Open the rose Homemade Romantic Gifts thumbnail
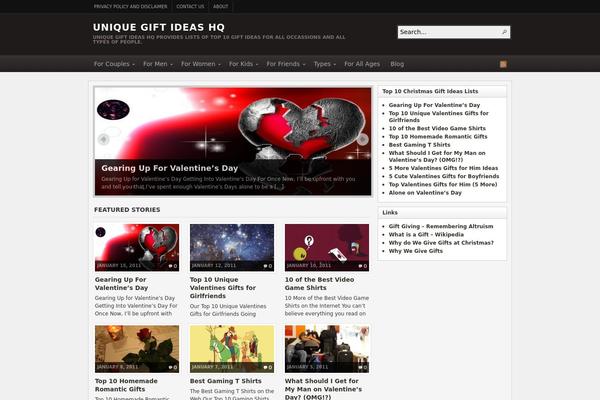The height and width of the screenshot is (400, 600). (x=137, y=349)
